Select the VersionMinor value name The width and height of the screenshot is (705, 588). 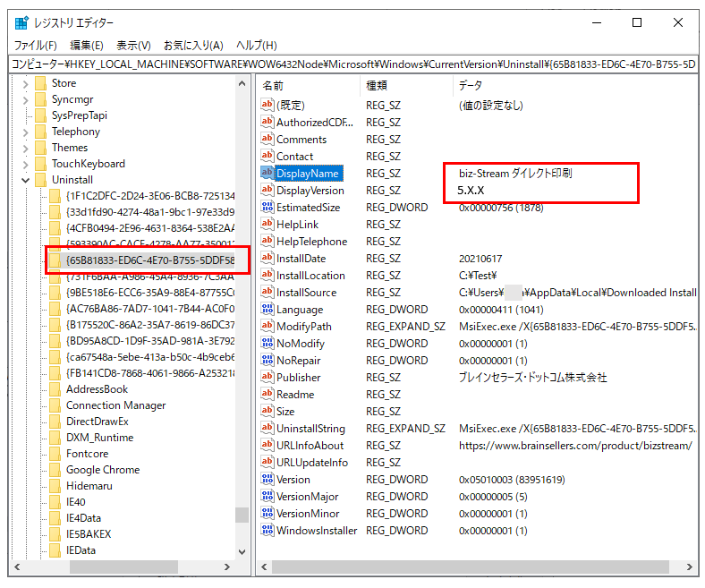point(308,514)
